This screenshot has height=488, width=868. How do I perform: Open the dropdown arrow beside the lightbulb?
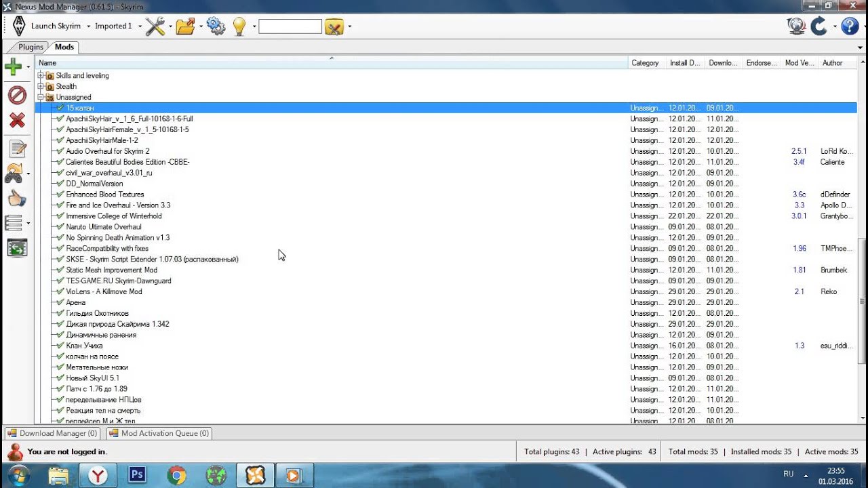[x=254, y=26]
